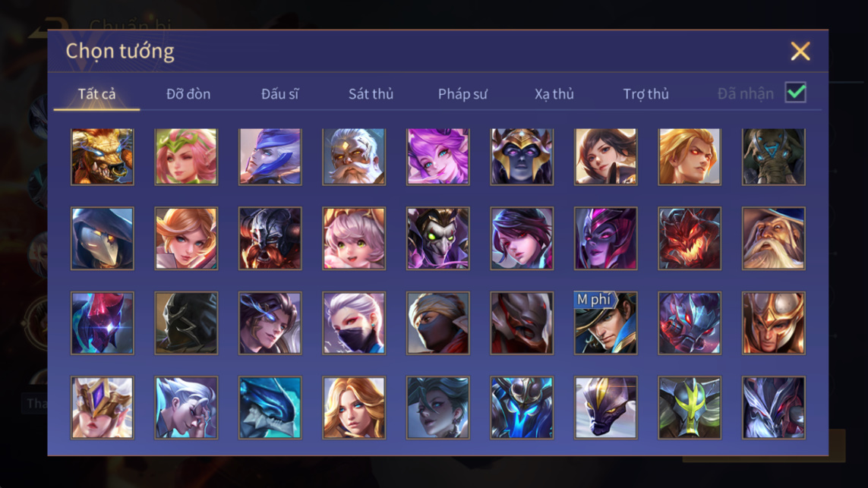Choose the elephant warrior hero portrait
Screen dimensions: 868x488
773,156
